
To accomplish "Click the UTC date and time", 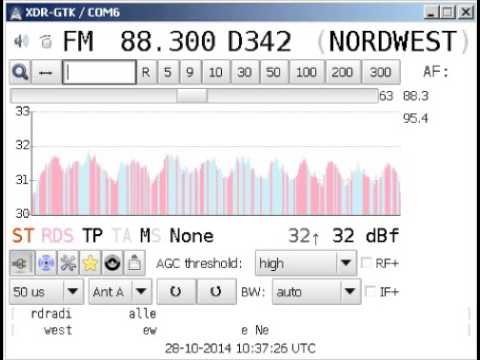I will pyautogui.click(x=240, y=348).
